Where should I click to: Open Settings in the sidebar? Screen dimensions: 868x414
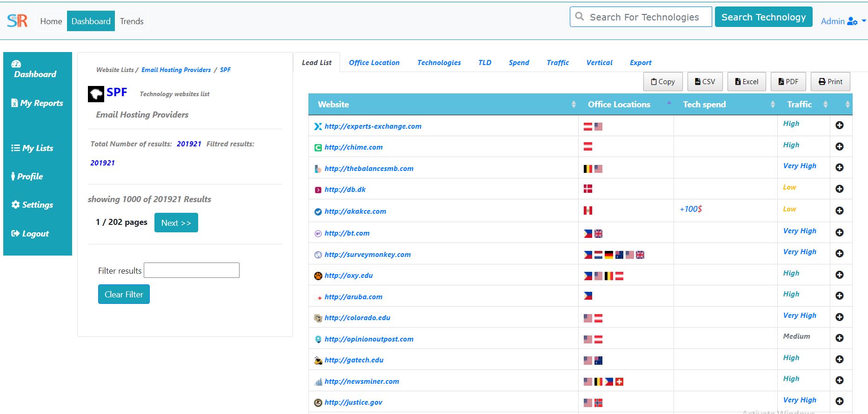(32, 205)
